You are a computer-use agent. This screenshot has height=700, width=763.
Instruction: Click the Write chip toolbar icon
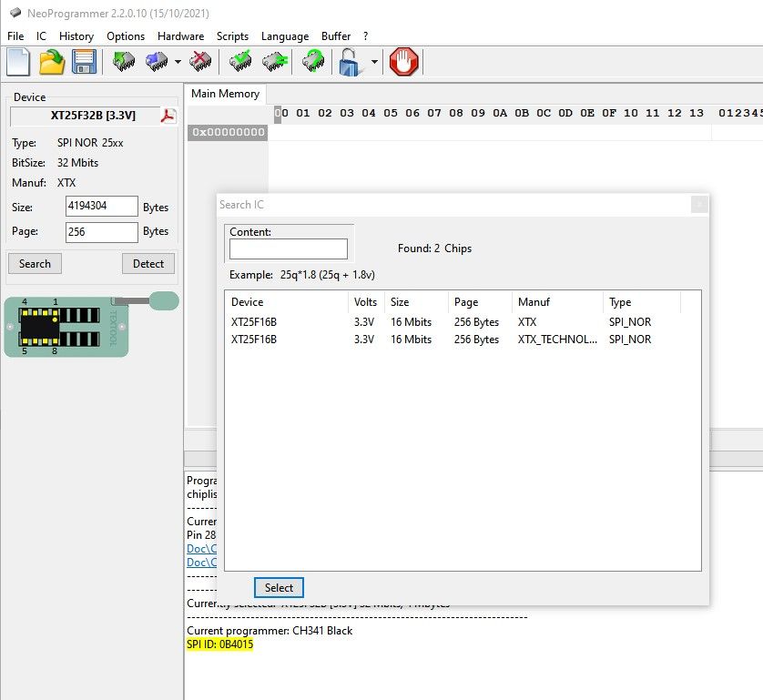point(157,62)
